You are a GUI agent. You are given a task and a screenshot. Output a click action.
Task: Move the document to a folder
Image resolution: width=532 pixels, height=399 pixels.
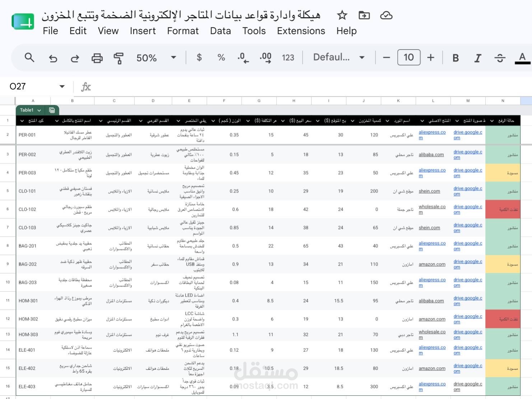364,15
